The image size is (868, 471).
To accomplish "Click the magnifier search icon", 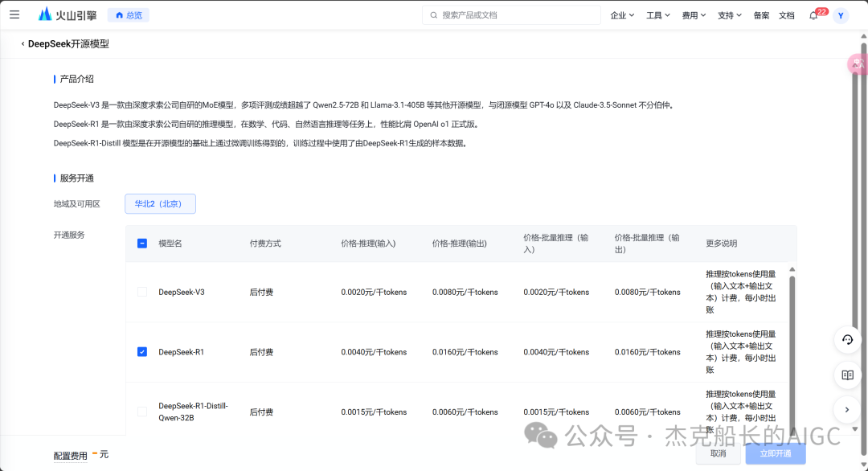I will 434,15.
